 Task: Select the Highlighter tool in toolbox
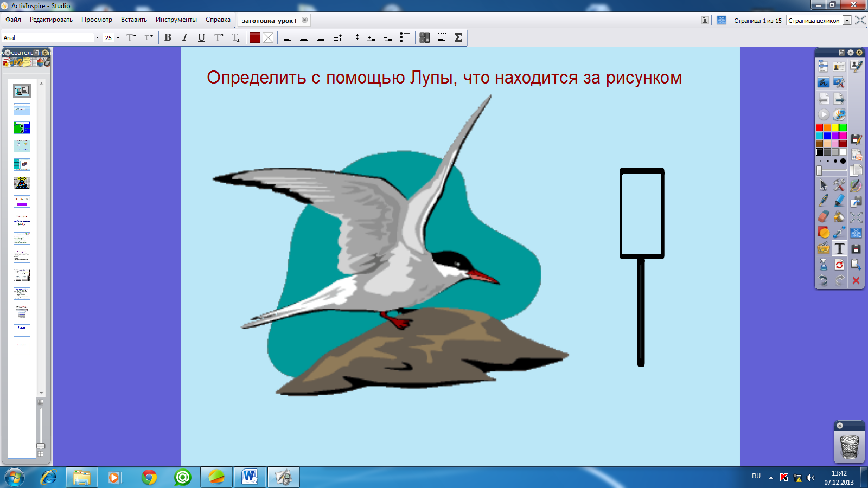coord(839,201)
